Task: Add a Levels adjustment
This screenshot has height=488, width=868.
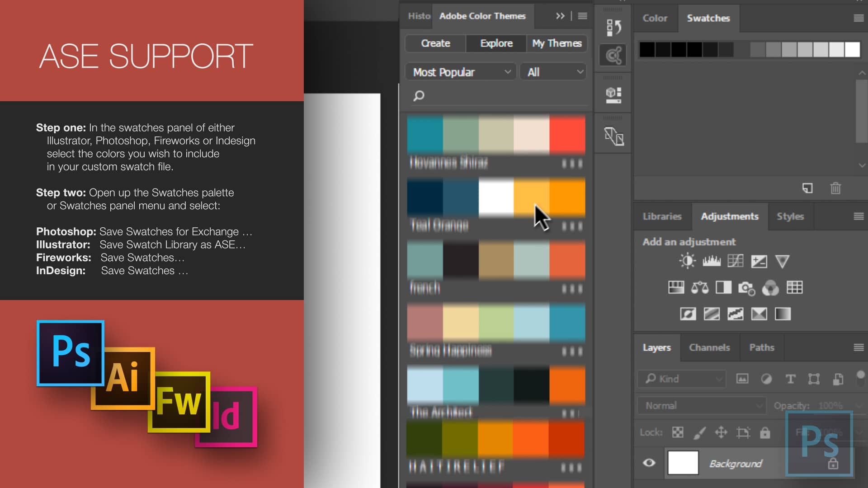Action: (x=712, y=261)
